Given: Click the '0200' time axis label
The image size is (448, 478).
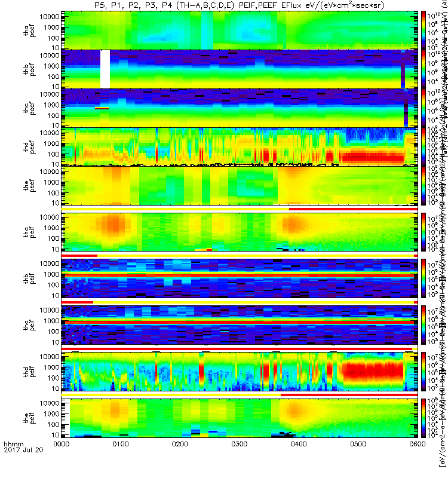Looking at the screenshot, I should click(x=180, y=444).
